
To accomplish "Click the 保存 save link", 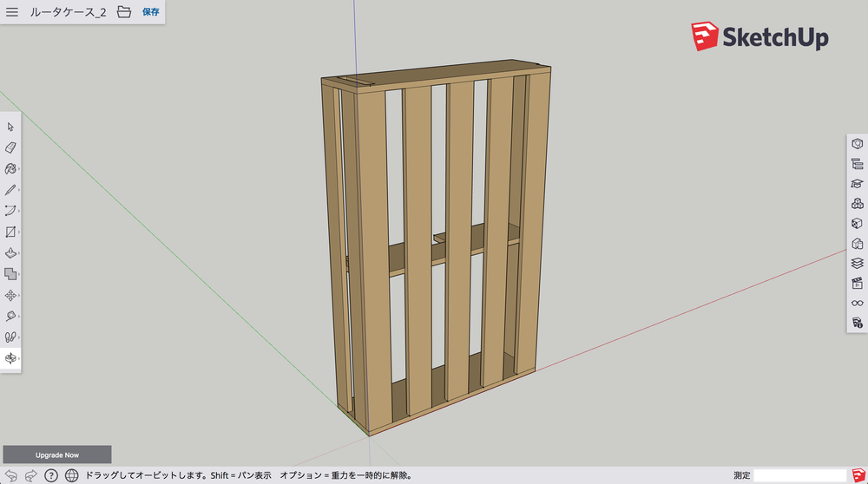I will tap(150, 11).
